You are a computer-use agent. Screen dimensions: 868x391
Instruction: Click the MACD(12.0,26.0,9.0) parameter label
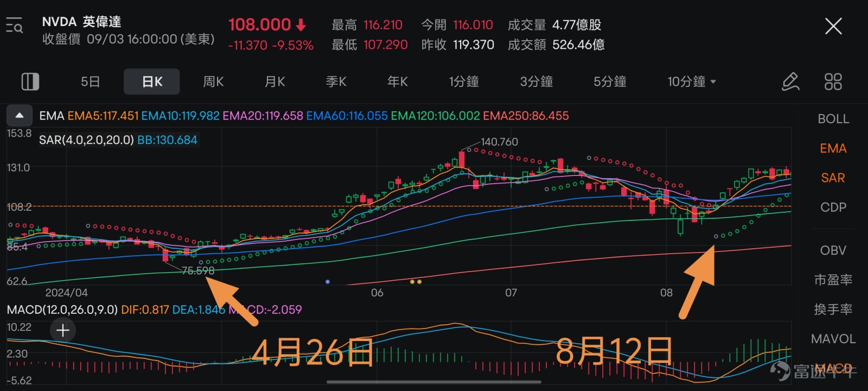[x=62, y=310]
